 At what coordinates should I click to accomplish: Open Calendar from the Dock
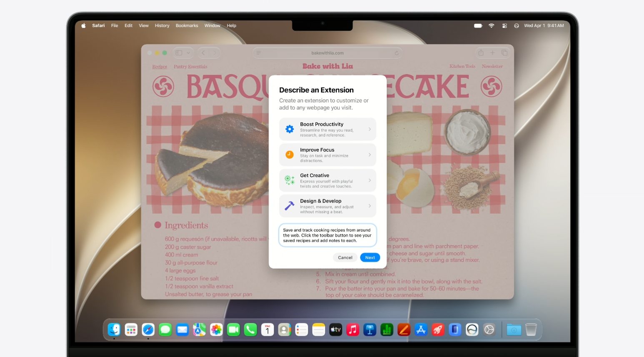tap(267, 330)
